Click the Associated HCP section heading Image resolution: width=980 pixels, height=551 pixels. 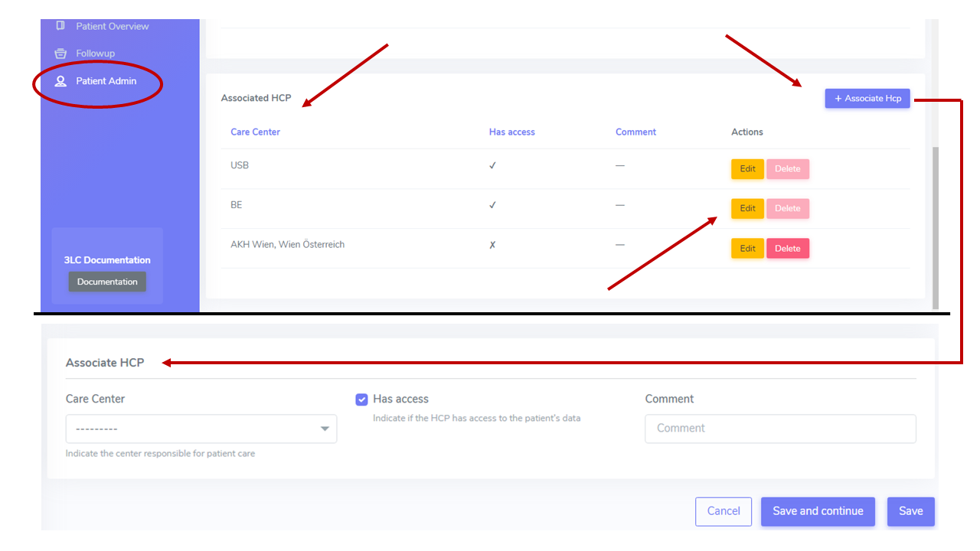[256, 98]
